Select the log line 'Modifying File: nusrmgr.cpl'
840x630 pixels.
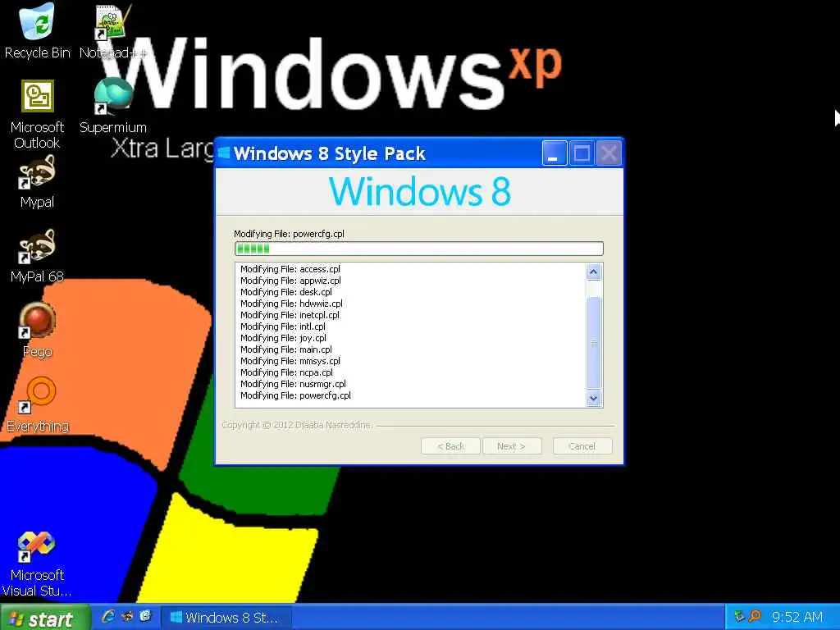tap(293, 384)
